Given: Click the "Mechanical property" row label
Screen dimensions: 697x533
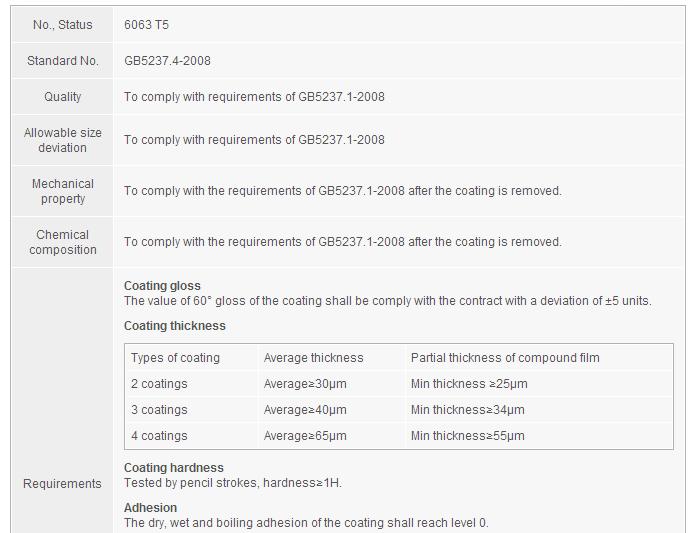Looking at the screenshot, I should click(x=62, y=191).
